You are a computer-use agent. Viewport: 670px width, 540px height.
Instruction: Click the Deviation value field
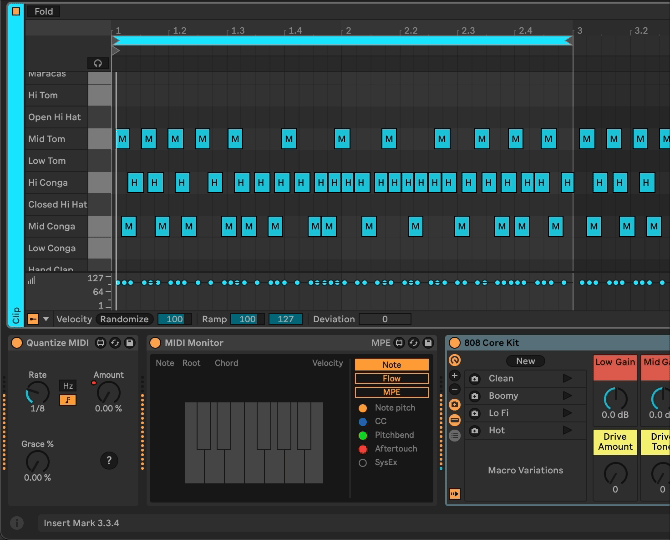click(385, 319)
